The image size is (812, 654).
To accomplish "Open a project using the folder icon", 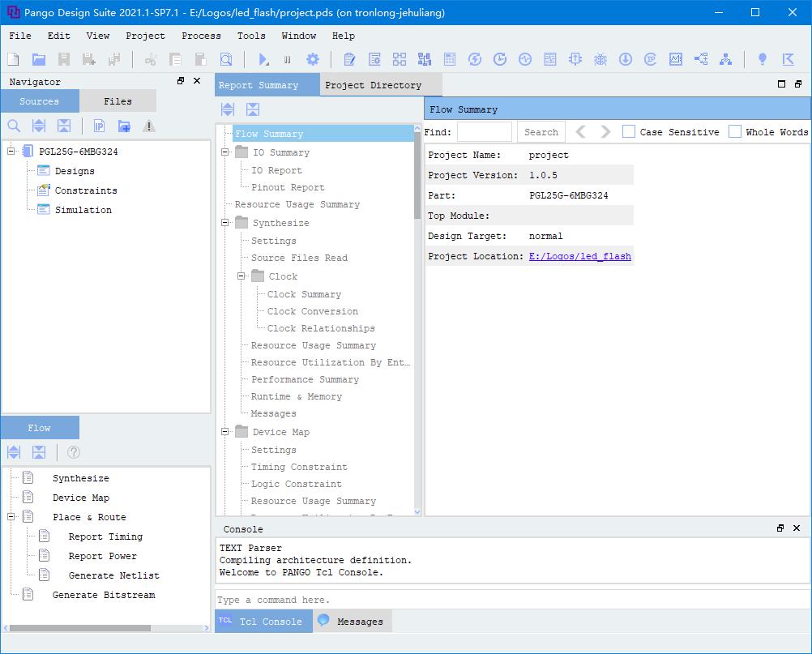I will [x=39, y=59].
